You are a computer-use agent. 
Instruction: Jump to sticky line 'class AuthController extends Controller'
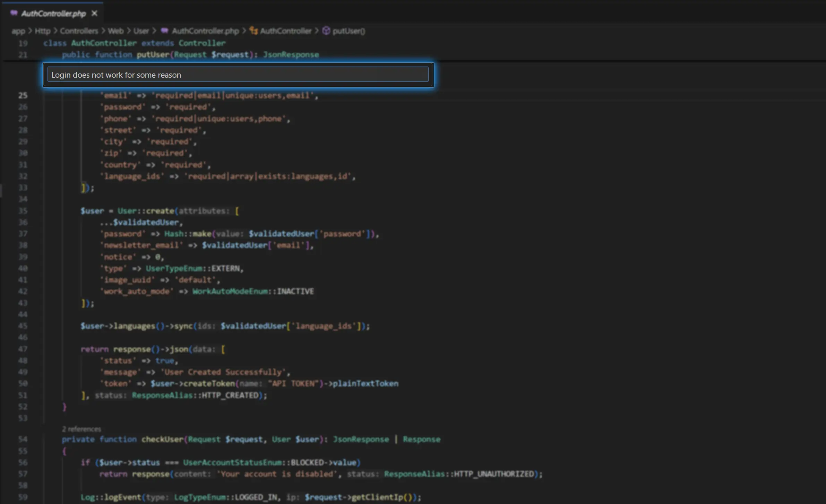(135, 43)
